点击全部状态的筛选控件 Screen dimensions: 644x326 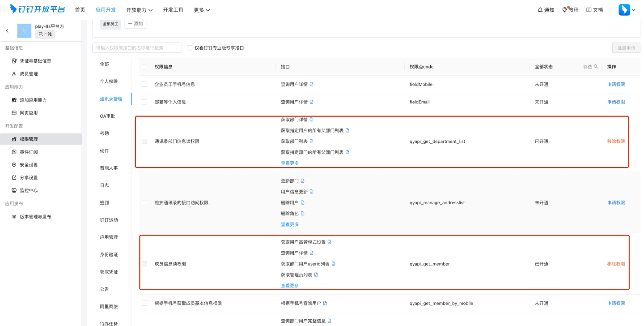point(589,66)
